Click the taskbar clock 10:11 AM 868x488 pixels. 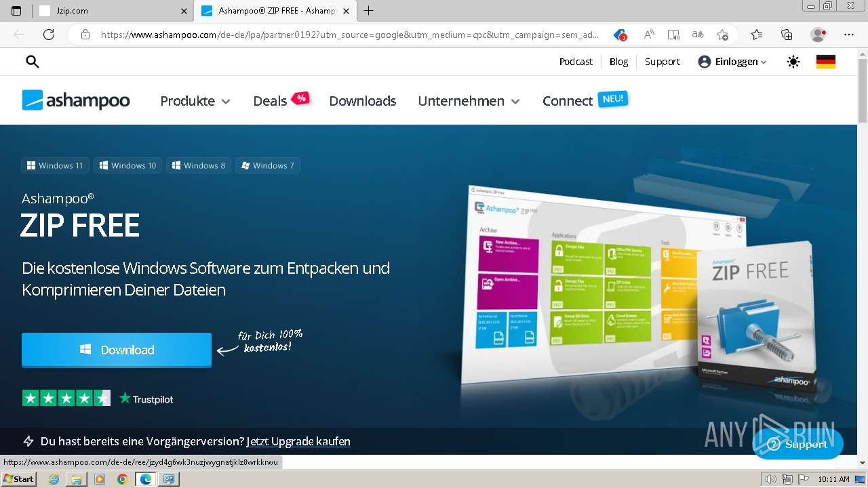coord(833,479)
